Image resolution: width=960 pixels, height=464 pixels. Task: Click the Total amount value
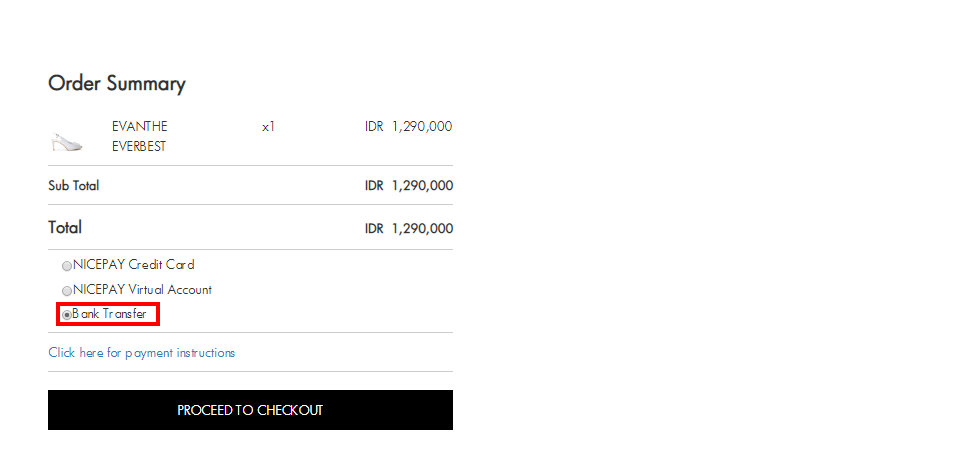point(409,229)
